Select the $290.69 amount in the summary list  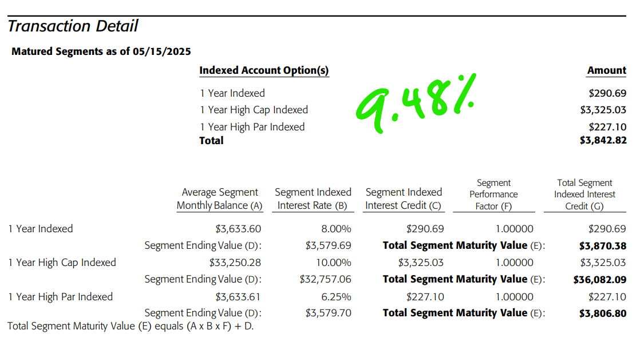point(607,93)
